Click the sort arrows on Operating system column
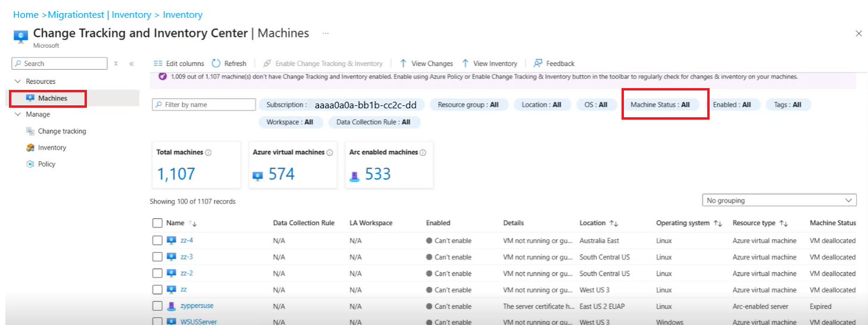Screen dimensions: 868x325 [x=718, y=223]
